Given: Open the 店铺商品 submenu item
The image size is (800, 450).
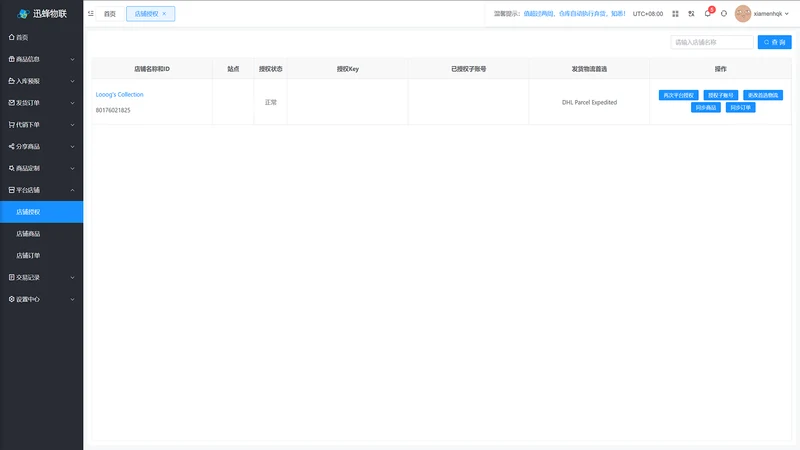Looking at the screenshot, I should tap(41, 234).
